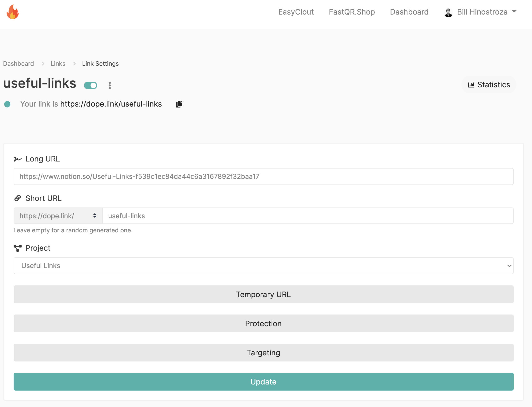Image resolution: width=532 pixels, height=407 pixels.
Task: Click the Links breadcrumb link
Action: [x=58, y=63]
